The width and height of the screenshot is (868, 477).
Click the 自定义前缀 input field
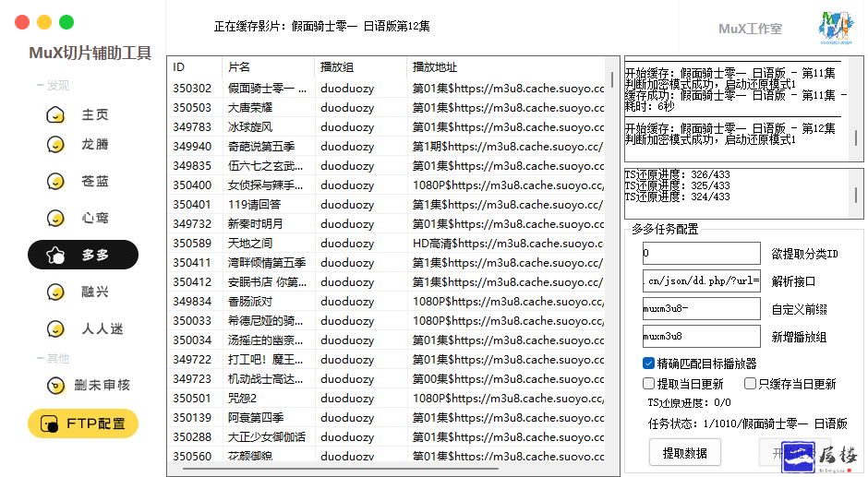(x=702, y=308)
